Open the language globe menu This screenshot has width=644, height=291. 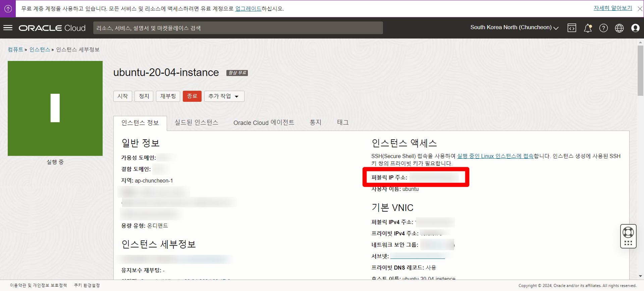[x=619, y=28]
